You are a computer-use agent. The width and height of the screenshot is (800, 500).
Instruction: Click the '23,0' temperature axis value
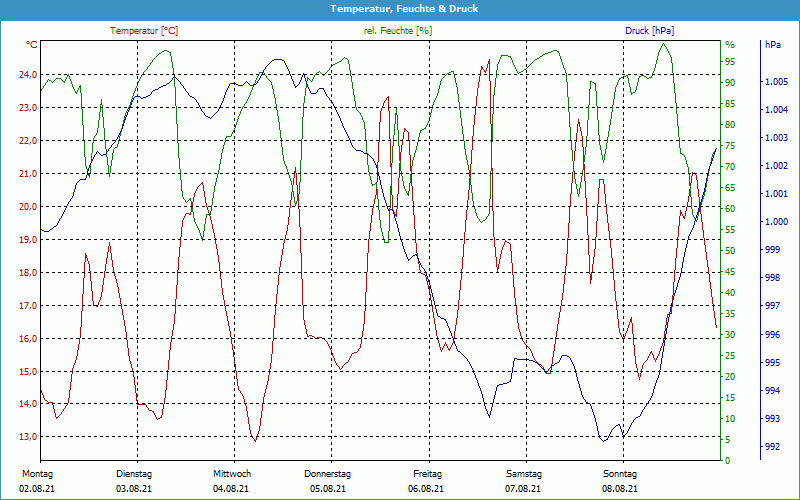28,108
